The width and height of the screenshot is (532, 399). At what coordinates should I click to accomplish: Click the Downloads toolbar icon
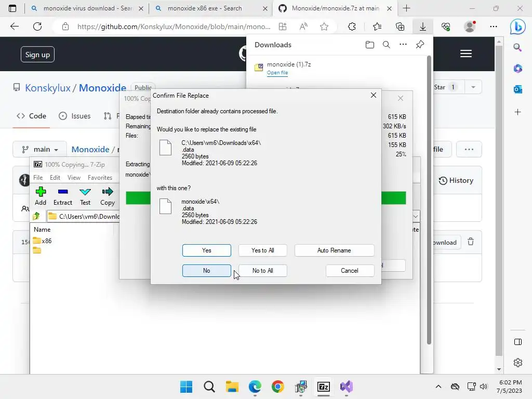click(423, 26)
